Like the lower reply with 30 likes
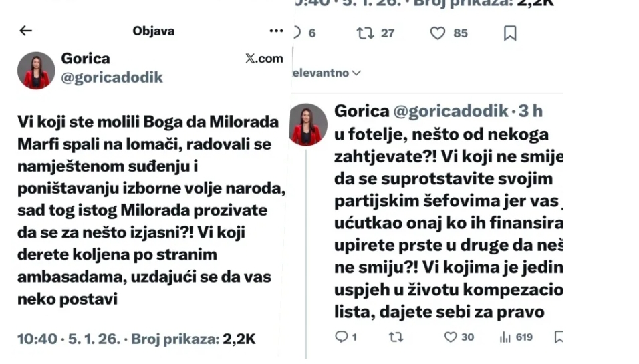This screenshot has height=364, width=639. (451, 337)
